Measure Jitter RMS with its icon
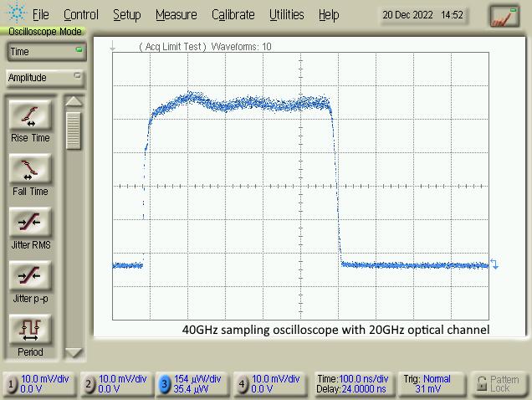The image size is (532, 400). [30, 223]
